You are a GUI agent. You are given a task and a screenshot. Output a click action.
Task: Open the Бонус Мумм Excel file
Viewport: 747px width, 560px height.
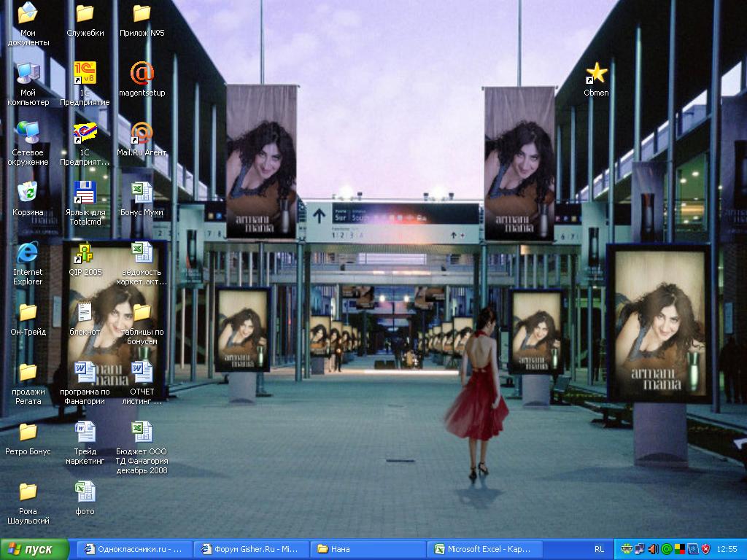[x=142, y=192]
